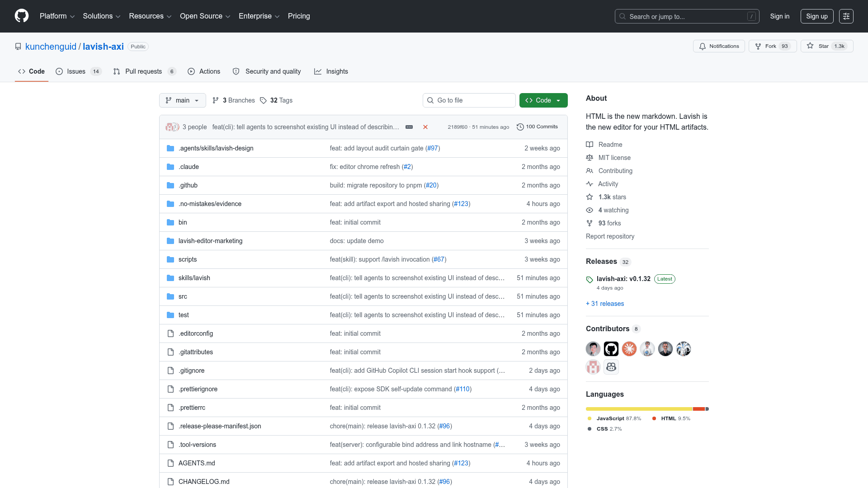868x488 pixels.
Task: Expand the Platform navigation menu
Action: coord(57,16)
